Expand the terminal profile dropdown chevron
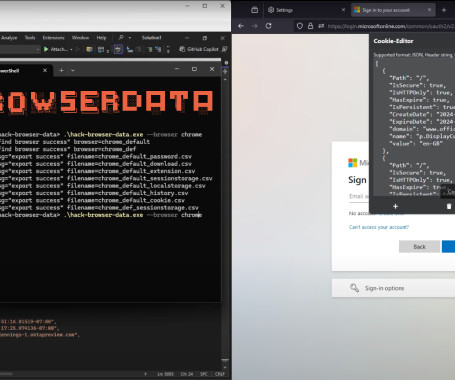 point(73,70)
